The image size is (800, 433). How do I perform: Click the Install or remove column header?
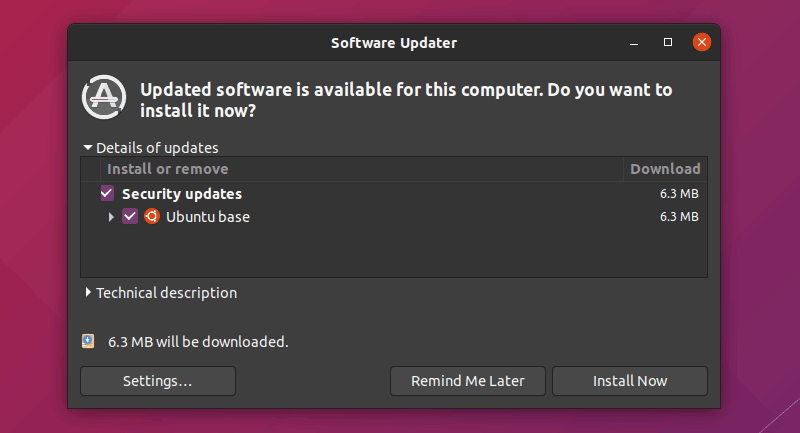click(x=167, y=169)
